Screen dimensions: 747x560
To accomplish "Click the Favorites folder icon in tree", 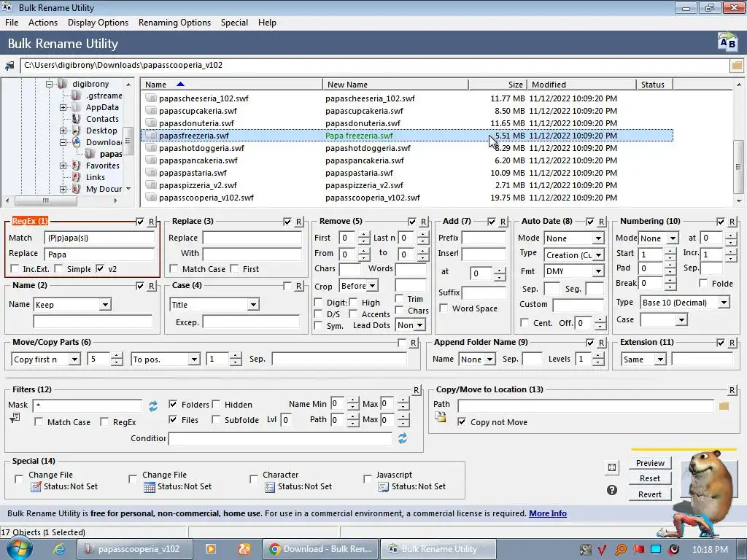I will click(76, 166).
